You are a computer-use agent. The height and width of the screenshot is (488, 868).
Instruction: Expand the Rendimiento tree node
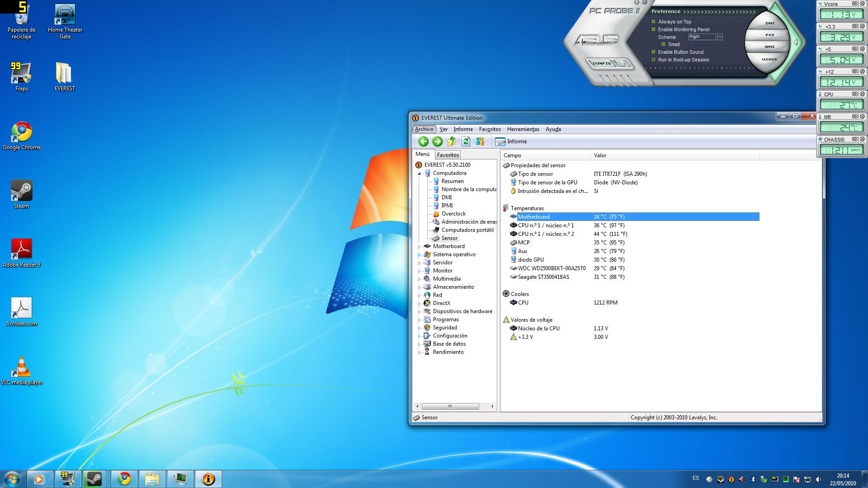420,352
